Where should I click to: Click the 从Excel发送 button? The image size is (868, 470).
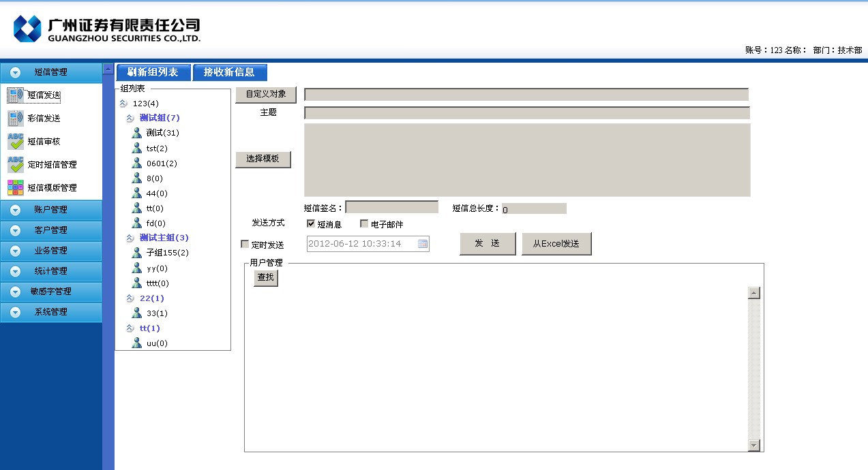click(556, 244)
